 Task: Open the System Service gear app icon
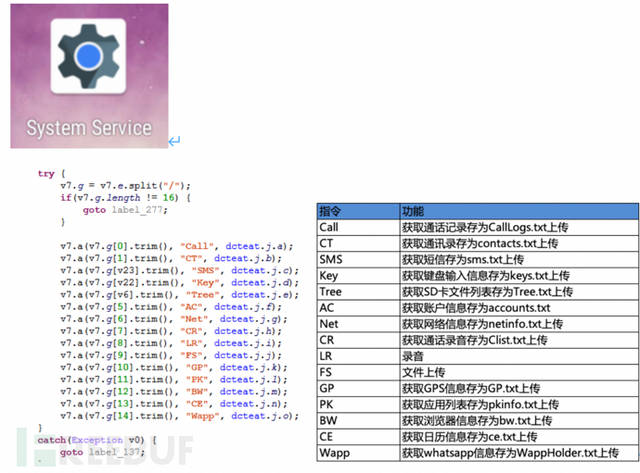89,56
